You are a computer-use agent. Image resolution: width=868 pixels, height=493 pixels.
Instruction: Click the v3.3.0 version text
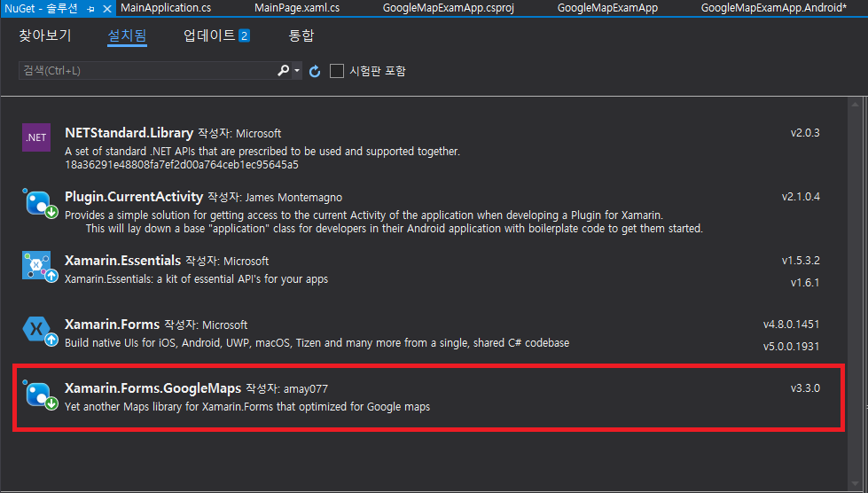(x=805, y=387)
